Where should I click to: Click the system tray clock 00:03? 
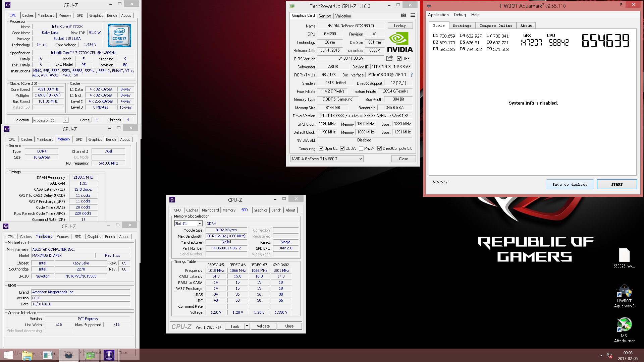628,353
